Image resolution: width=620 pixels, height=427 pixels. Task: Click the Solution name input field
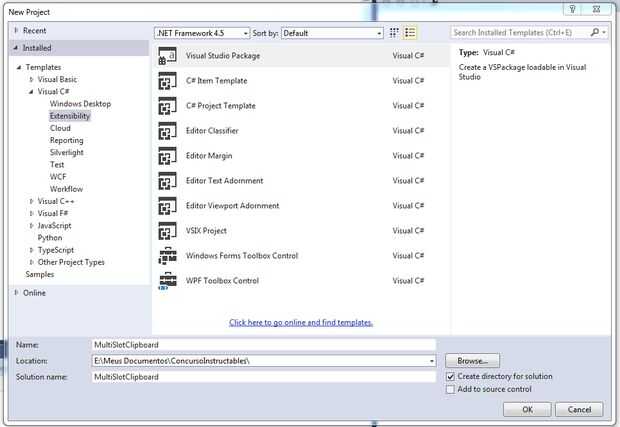pos(264,377)
